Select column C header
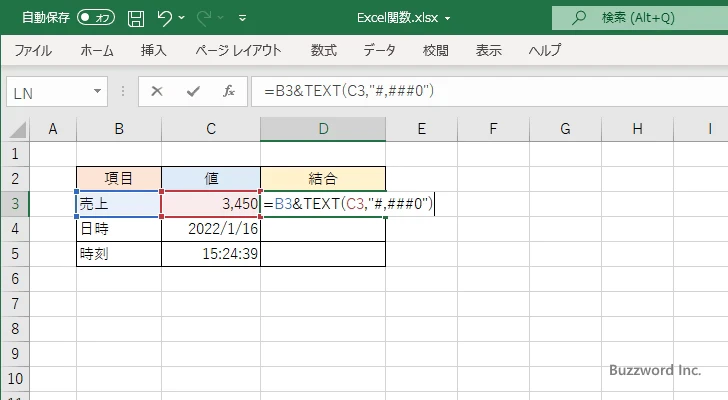The image size is (728, 400). [211, 129]
